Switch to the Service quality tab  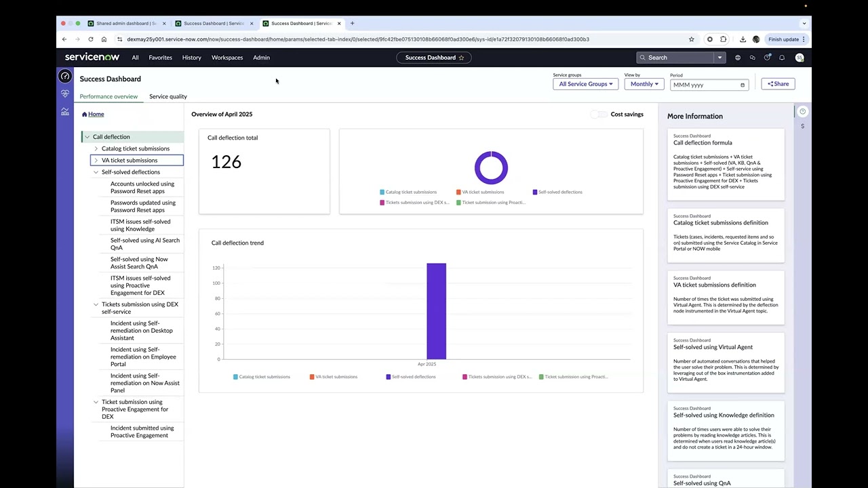click(x=168, y=96)
